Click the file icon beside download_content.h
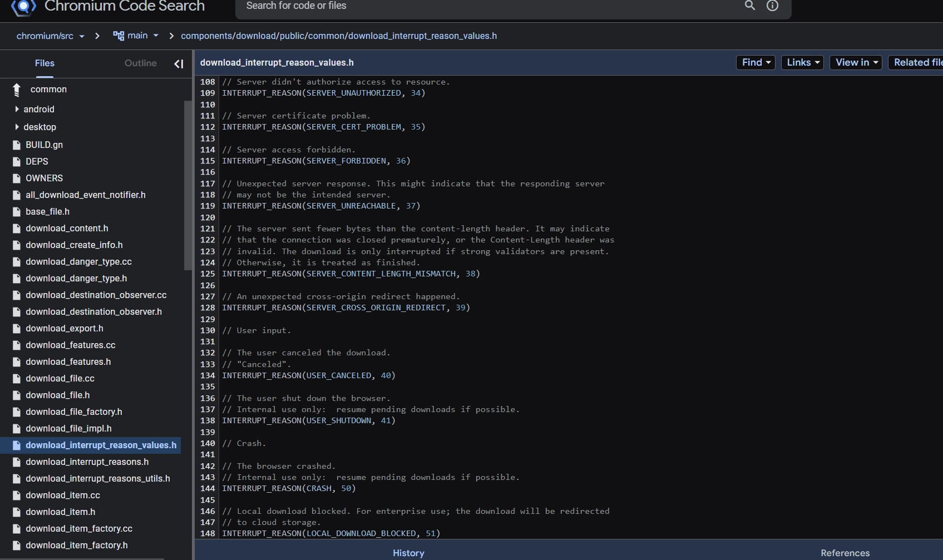This screenshot has height=560, width=943. click(x=17, y=229)
